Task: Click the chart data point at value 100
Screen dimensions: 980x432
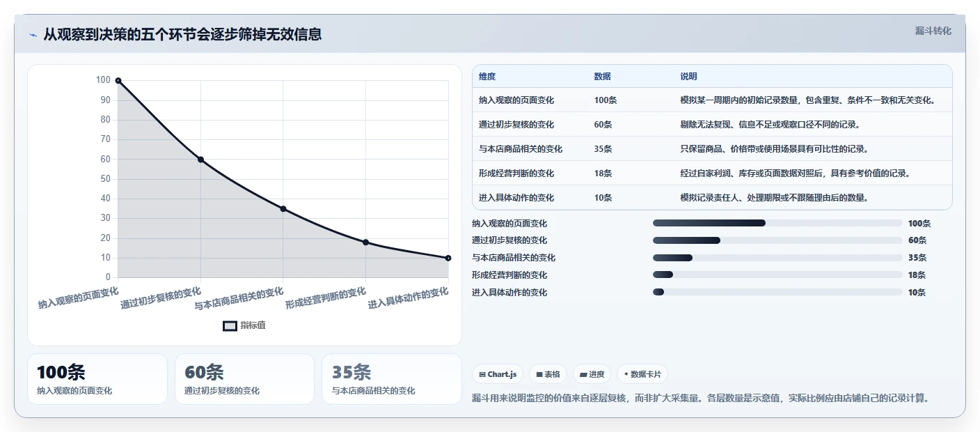Action: pos(118,81)
